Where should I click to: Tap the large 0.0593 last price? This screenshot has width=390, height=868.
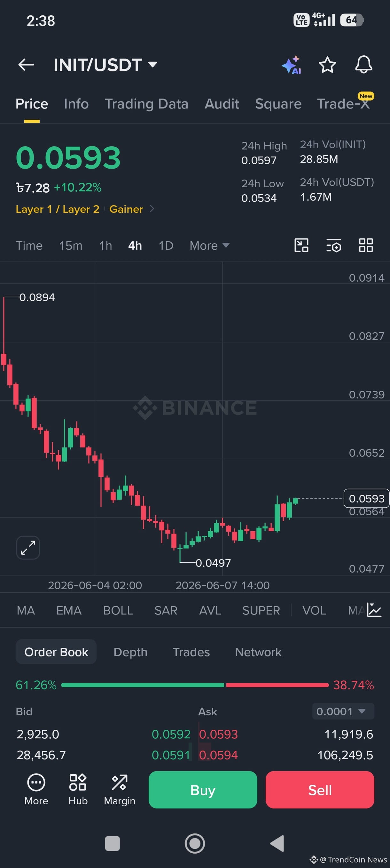click(x=68, y=157)
